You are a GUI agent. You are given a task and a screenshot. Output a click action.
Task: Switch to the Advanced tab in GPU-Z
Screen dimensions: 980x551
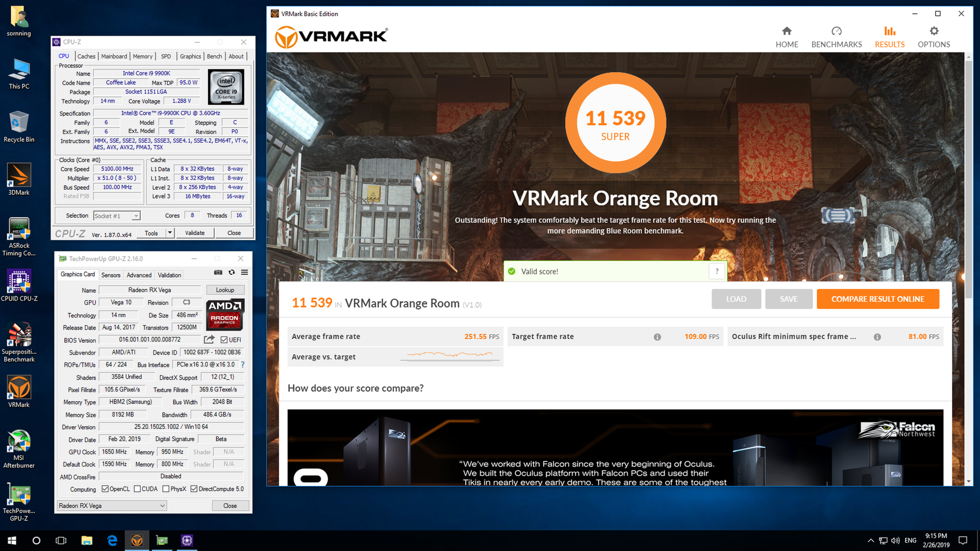coord(139,275)
